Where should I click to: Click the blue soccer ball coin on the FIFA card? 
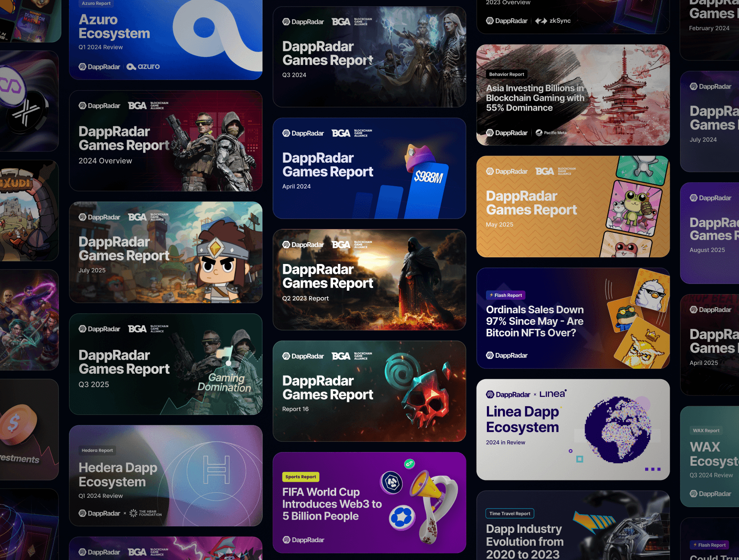[402, 518]
